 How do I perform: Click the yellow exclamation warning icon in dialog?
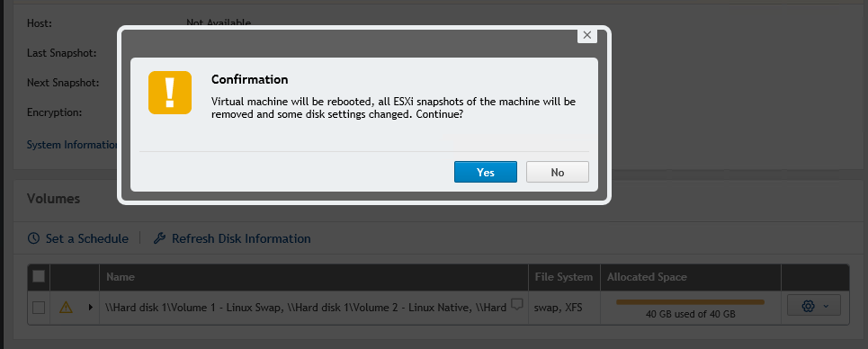pyautogui.click(x=170, y=93)
